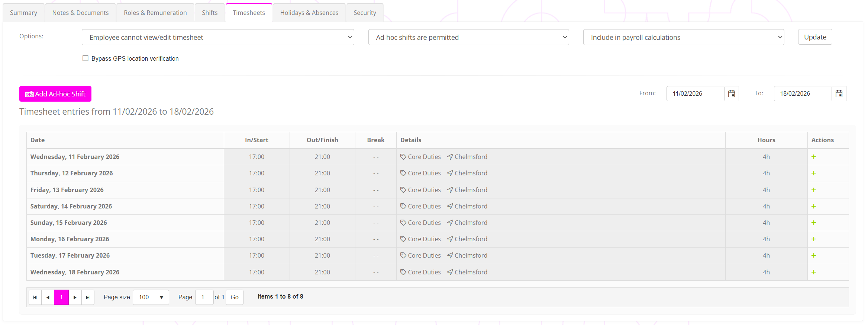Expand the employee timesheet view/edit dropdown

click(x=217, y=37)
